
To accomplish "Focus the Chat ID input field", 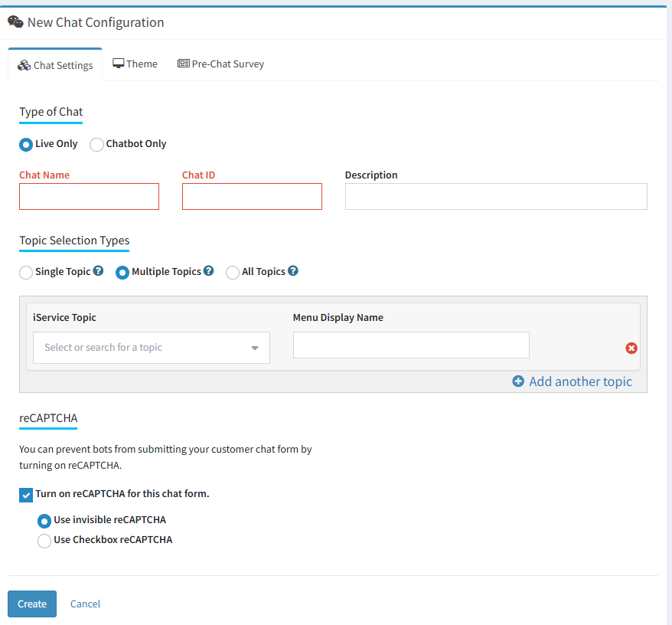I will [x=252, y=197].
